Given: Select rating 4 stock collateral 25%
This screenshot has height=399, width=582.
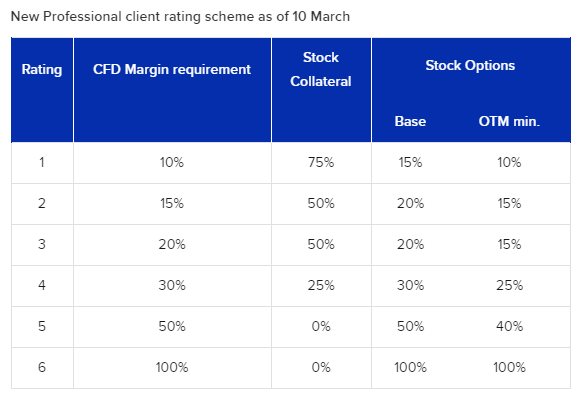Looking at the screenshot, I should 321,285.
